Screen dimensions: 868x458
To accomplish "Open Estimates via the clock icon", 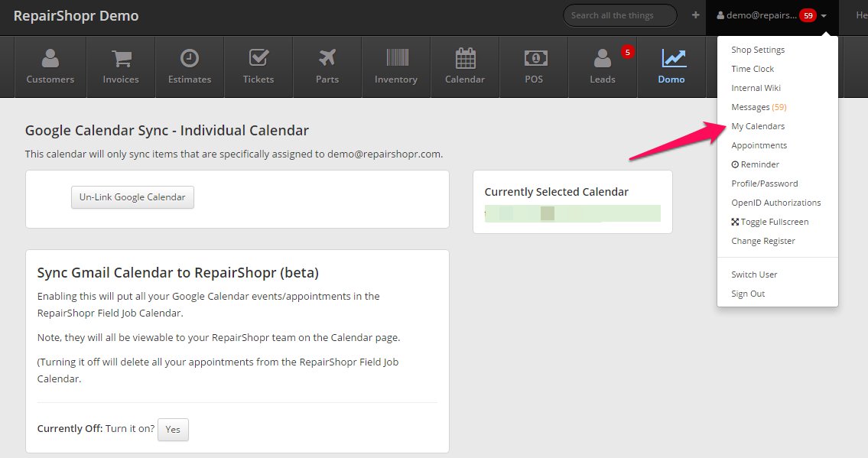I will click(x=190, y=58).
